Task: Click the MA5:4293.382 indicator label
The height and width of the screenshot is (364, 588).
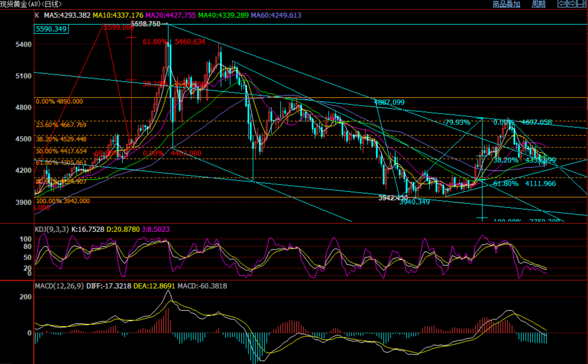Action: 67,15
